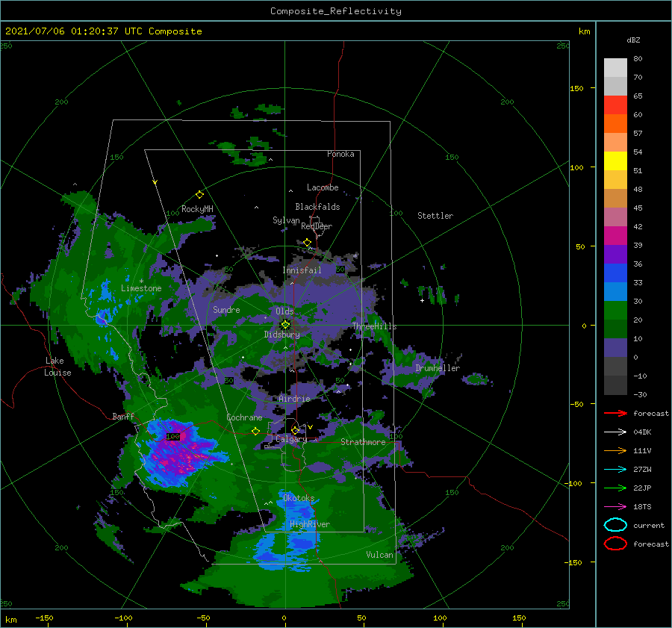Click the yellow radar-center diamond near Olds
The width and height of the screenshot is (672, 628).
click(x=285, y=325)
